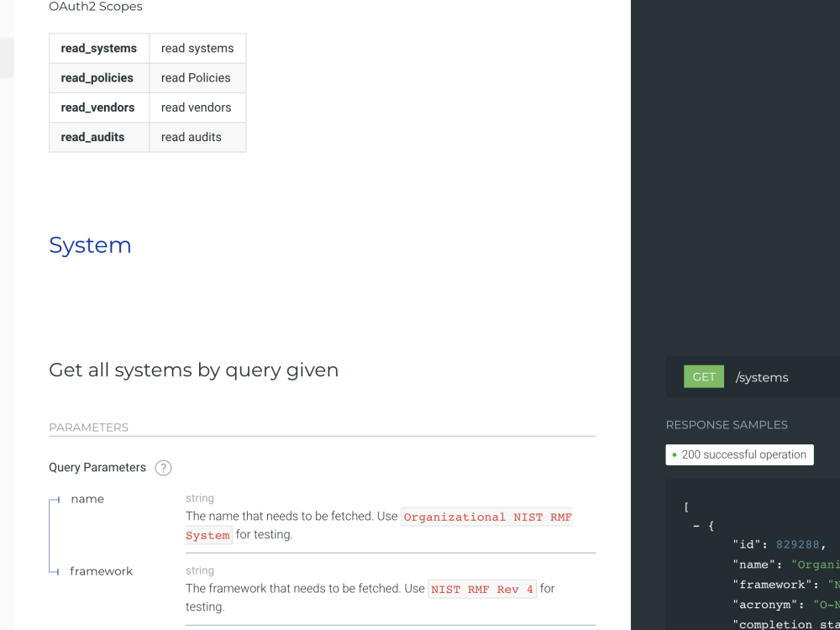Viewport: 840px width, 630px height.
Task: Click the sidebar navigation handle on left edge
Action: coord(6,59)
